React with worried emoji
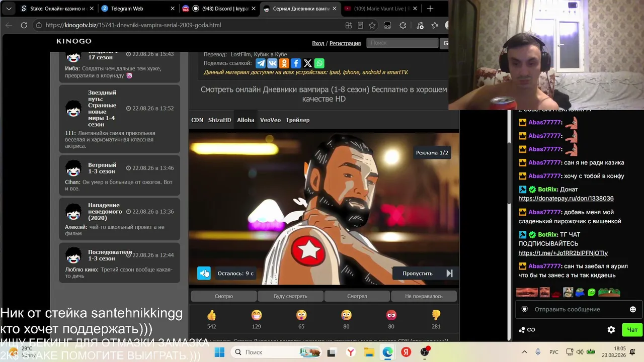Screen dimensions: 644x362 pyautogui.click(x=346, y=315)
